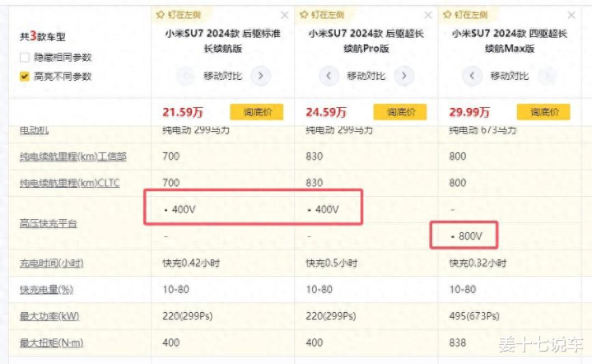
Task: Open 高压快充平台 parameter explanation
Action: coord(48,222)
